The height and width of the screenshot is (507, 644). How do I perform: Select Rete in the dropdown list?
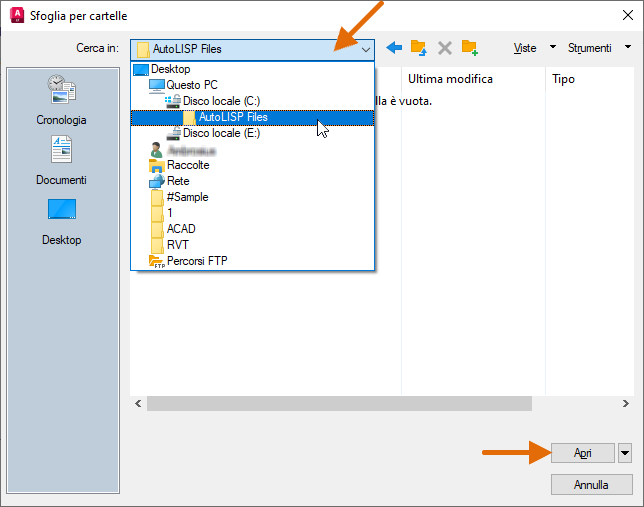pos(253,181)
